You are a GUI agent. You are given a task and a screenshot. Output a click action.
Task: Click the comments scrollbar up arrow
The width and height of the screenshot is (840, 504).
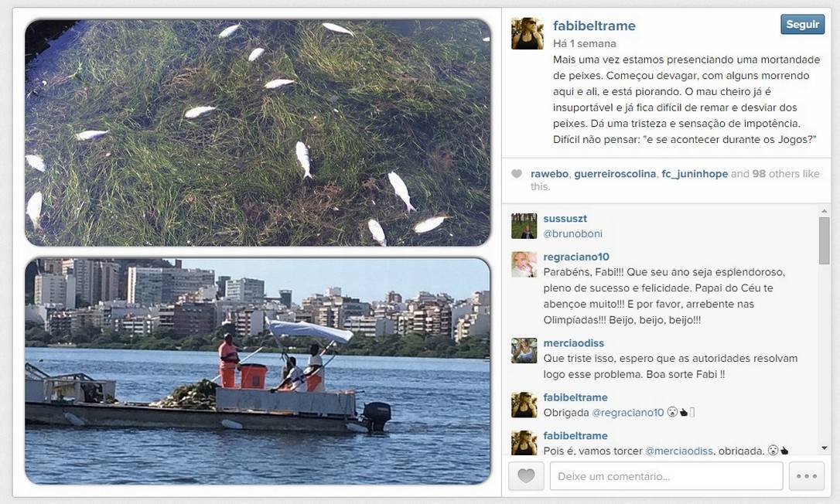[x=824, y=212]
